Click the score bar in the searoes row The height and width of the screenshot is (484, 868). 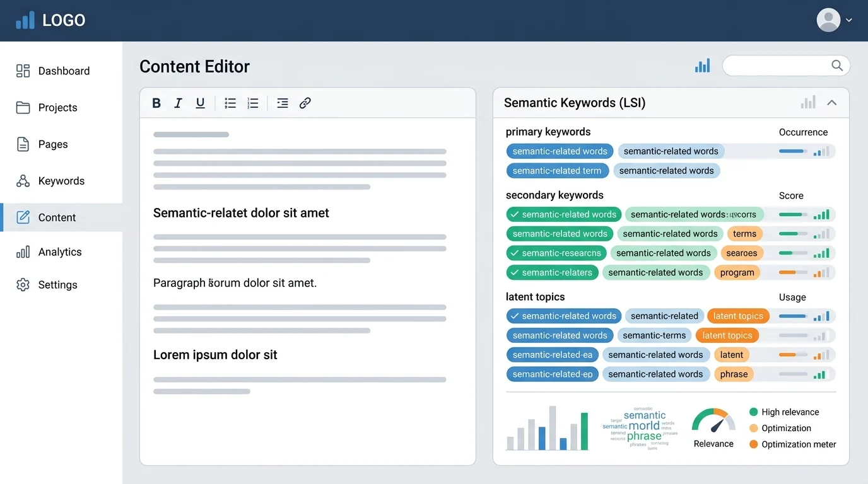[x=793, y=253]
